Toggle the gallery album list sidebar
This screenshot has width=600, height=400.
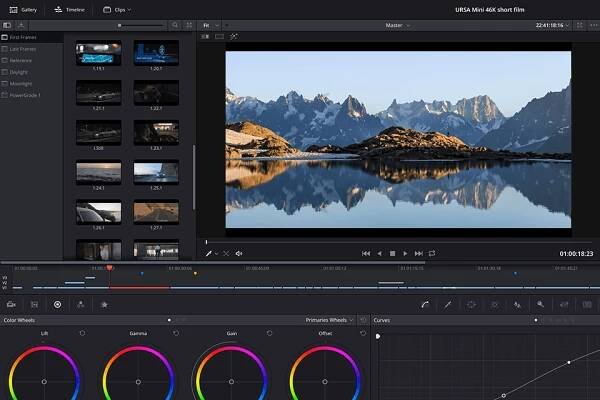pos(7,25)
